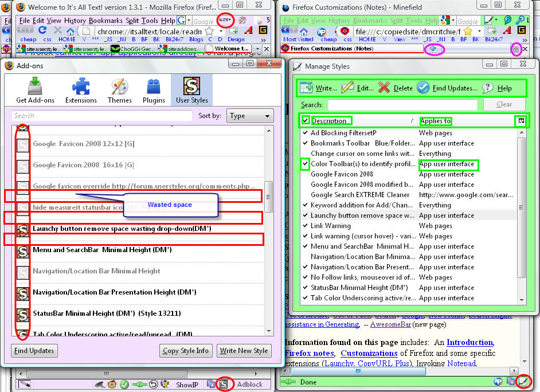
Task: Open column picker in Manage Styles header
Action: (521, 120)
